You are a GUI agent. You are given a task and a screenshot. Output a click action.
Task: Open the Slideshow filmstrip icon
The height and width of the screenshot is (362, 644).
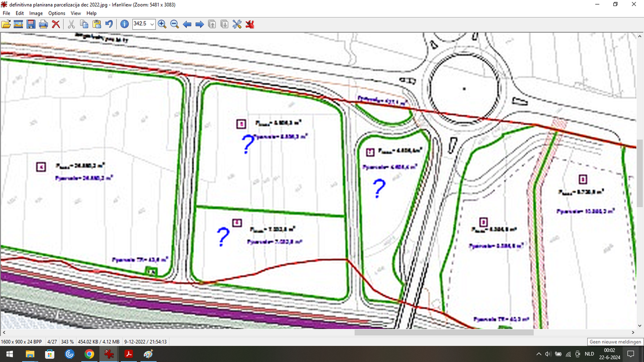pyautogui.click(x=18, y=24)
